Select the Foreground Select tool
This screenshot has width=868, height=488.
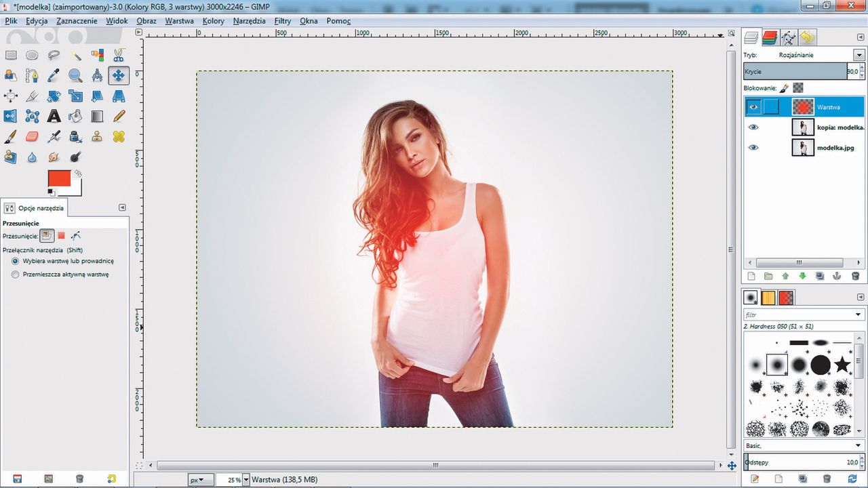10,76
